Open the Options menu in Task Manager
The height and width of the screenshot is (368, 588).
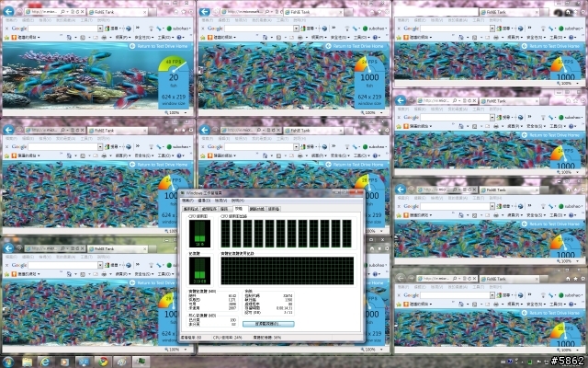point(204,201)
